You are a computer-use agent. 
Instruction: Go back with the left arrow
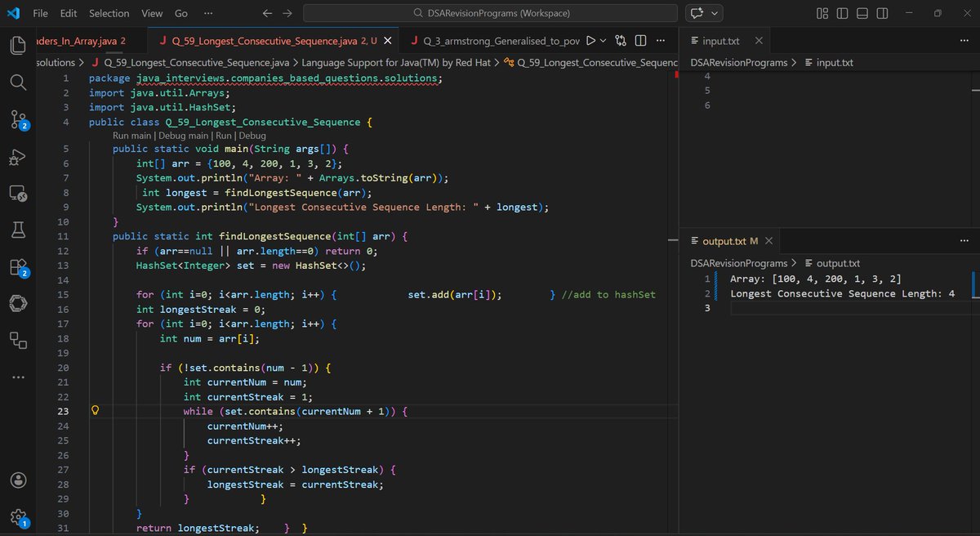click(267, 13)
